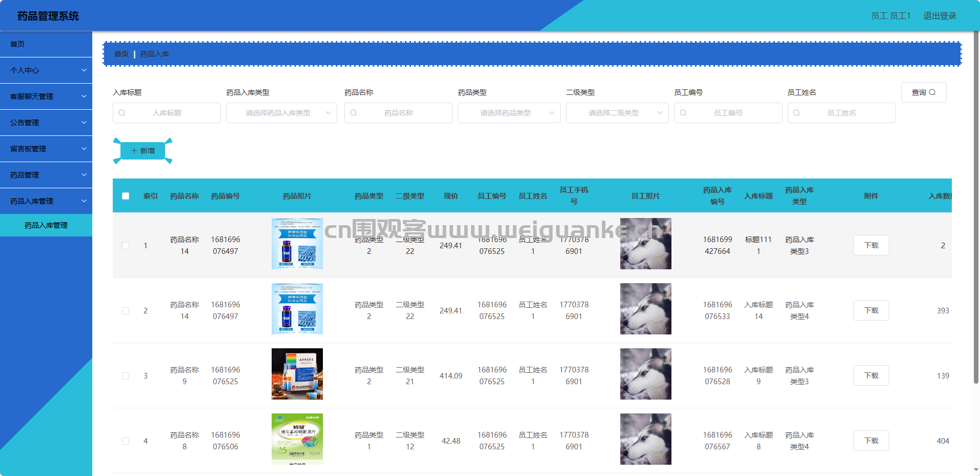Click 首页 in the breadcrumb
The width and height of the screenshot is (980, 476).
(x=121, y=54)
